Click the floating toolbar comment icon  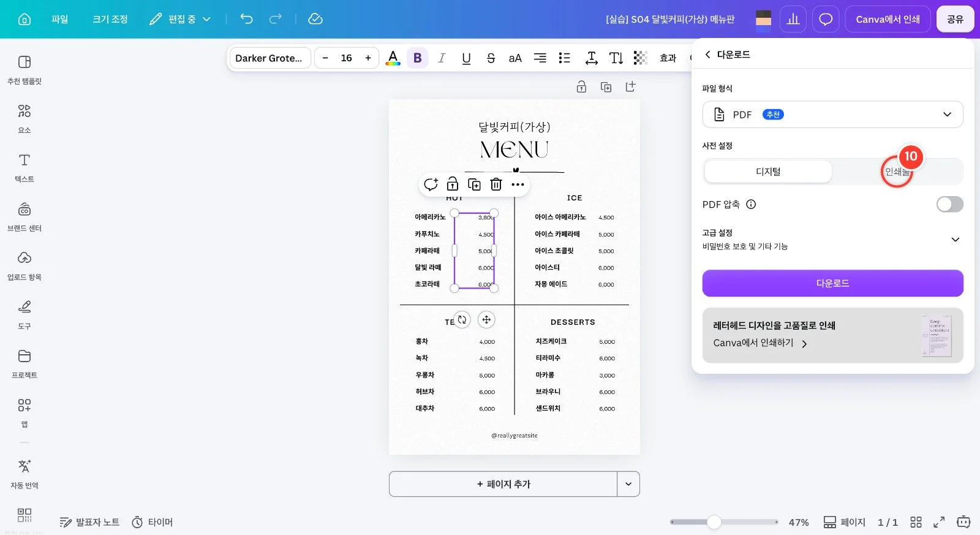tap(431, 184)
